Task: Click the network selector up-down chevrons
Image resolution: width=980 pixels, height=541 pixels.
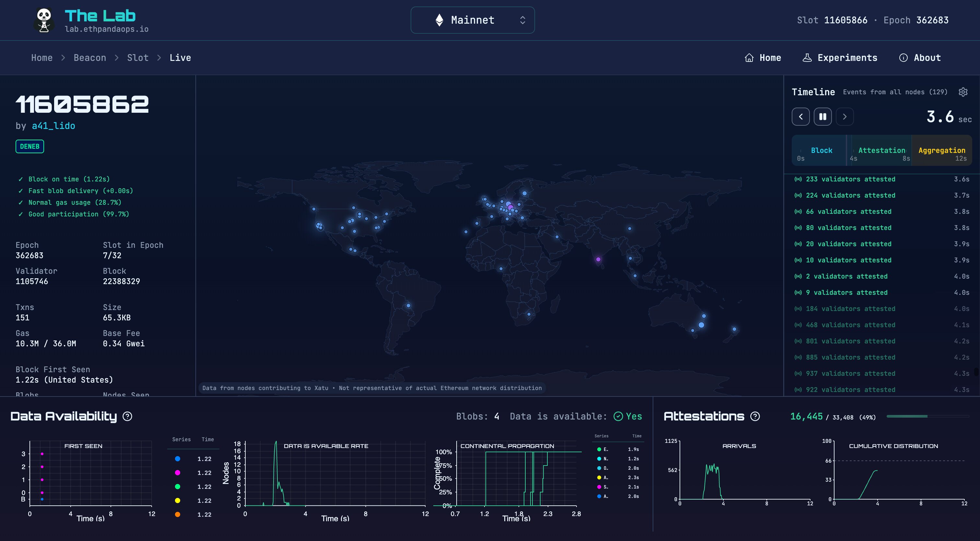Action: (523, 20)
